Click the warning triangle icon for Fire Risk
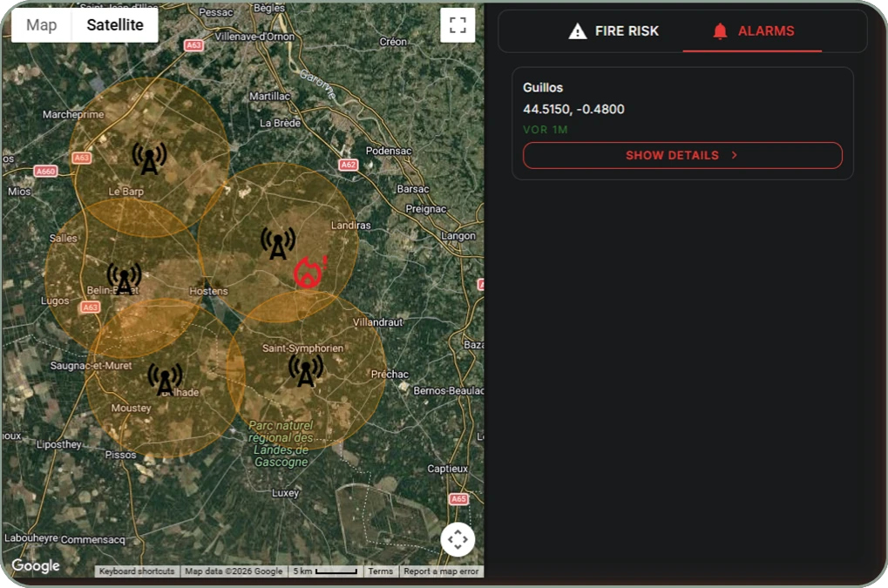The height and width of the screenshot is (588, 888). 577,31
